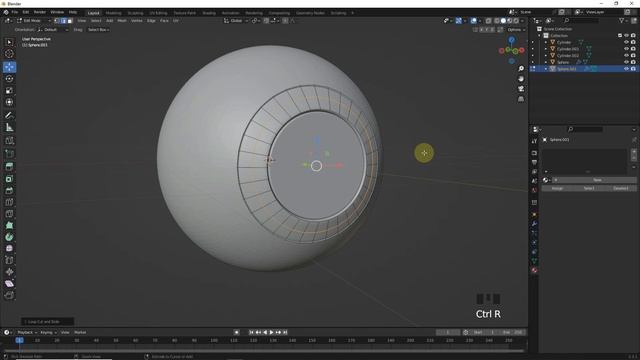Open the Edit Mode dropdown
The image size is (640, 360).
[33, 21]
